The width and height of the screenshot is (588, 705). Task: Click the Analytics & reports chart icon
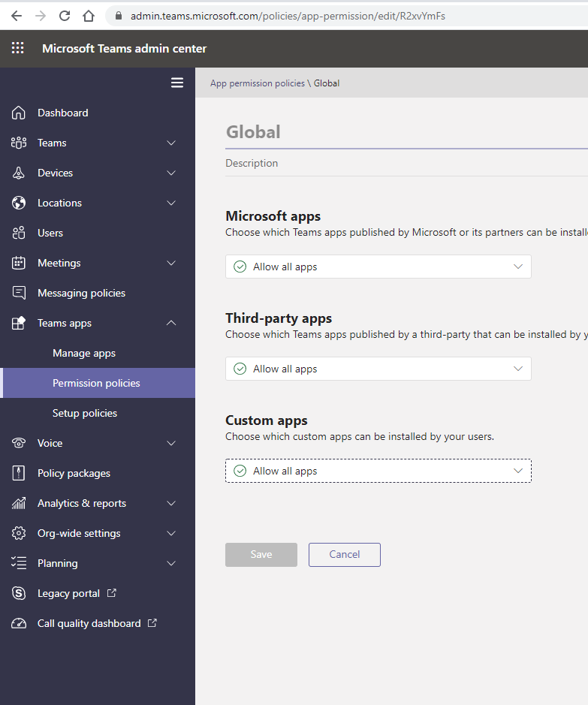click(19, 503)
